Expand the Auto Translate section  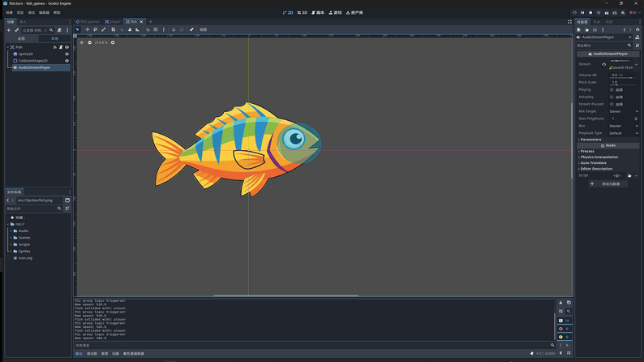point(608,162)
